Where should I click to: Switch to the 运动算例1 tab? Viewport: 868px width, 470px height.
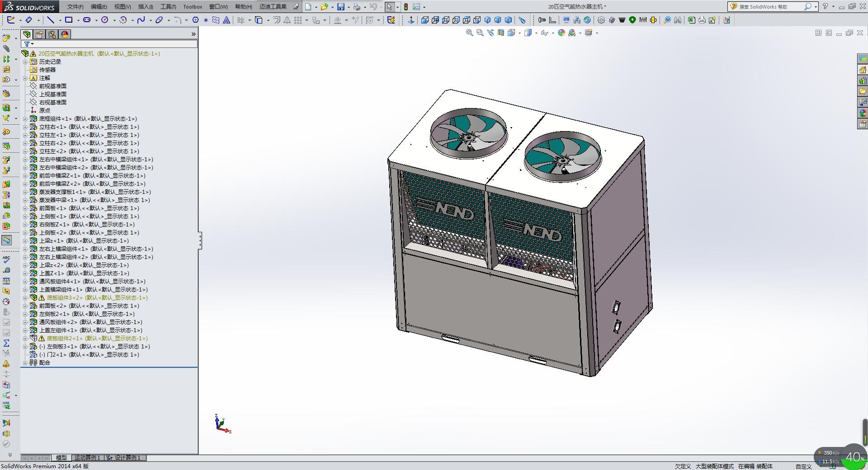pos(87,458)
